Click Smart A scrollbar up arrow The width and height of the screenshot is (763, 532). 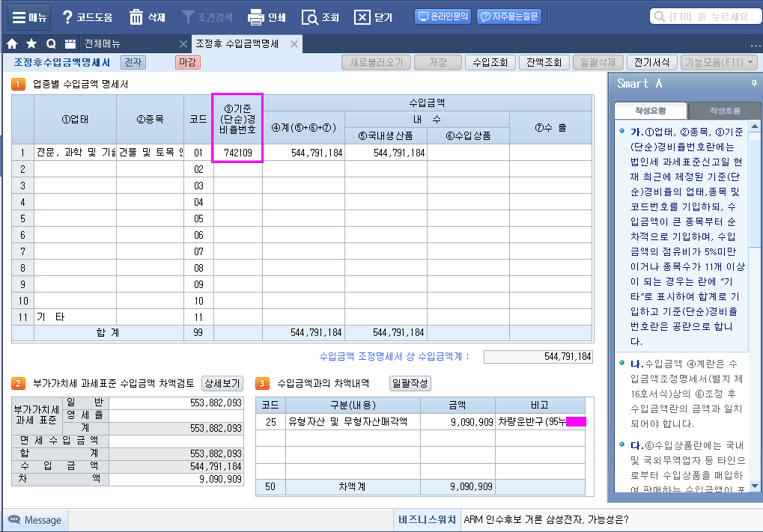click(x=755, y=126)
